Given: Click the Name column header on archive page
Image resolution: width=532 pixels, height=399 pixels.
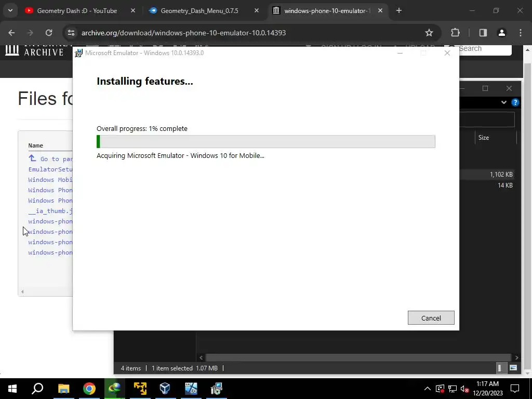Looking at the screenshot, I should [x=36, y=145].
